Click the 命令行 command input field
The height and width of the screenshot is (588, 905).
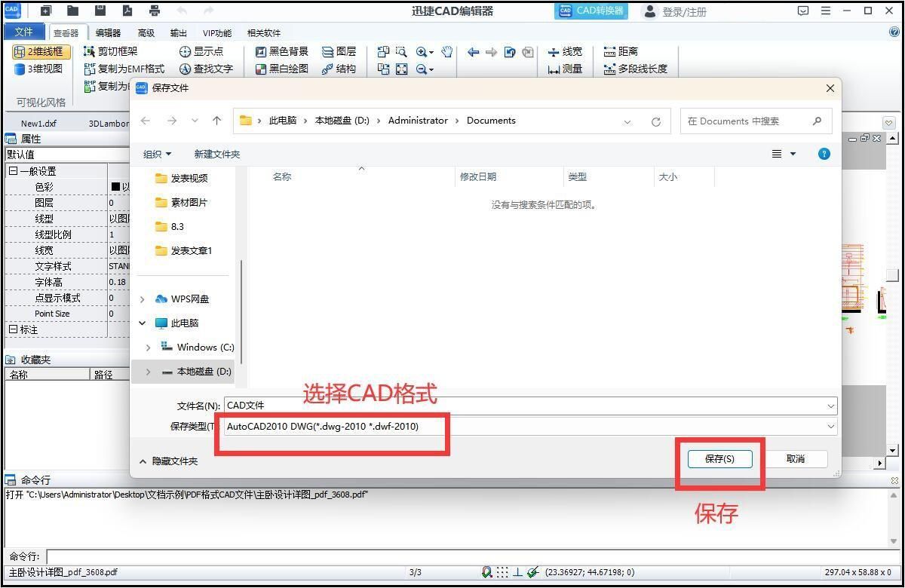(471, 556)
